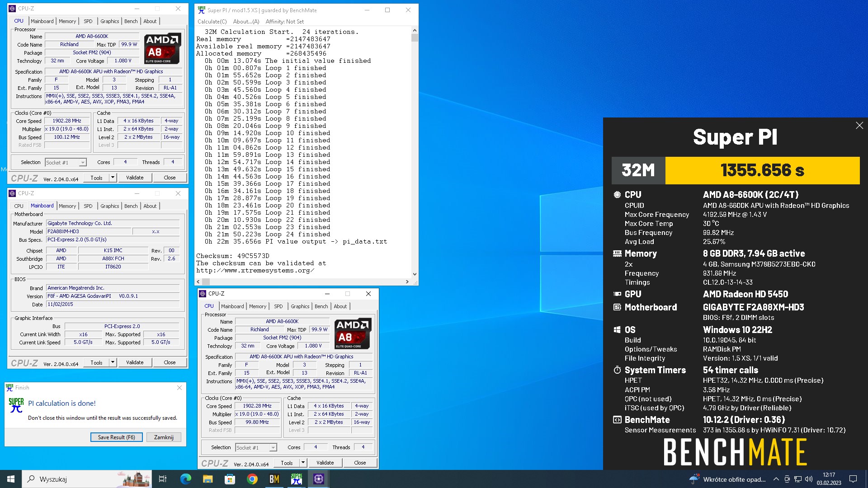Click BIOS Date field 11/02/2015
This screenshot has width=868, height=488.
pos(113,305)
